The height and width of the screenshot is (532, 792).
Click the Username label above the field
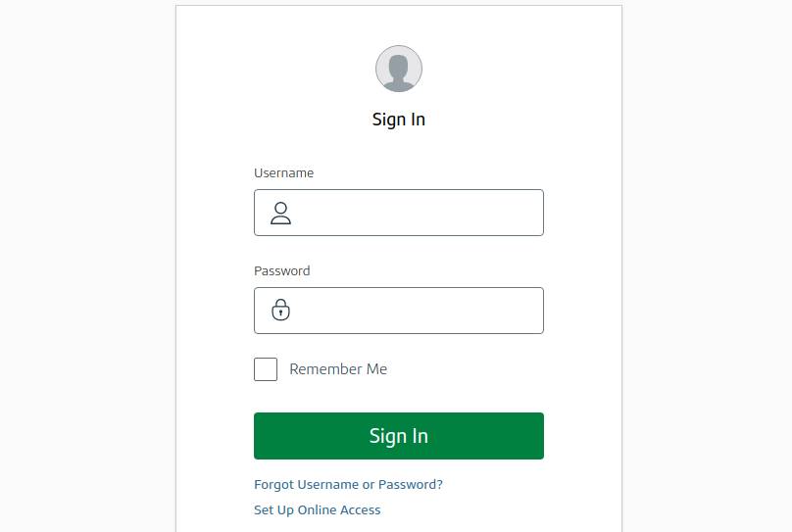coord(283,172)
